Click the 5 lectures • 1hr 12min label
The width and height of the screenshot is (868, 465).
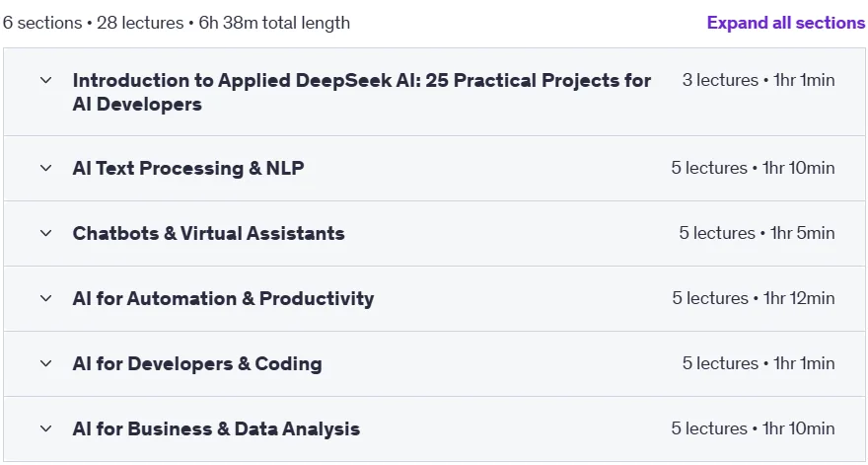click(x=754, y=298)
